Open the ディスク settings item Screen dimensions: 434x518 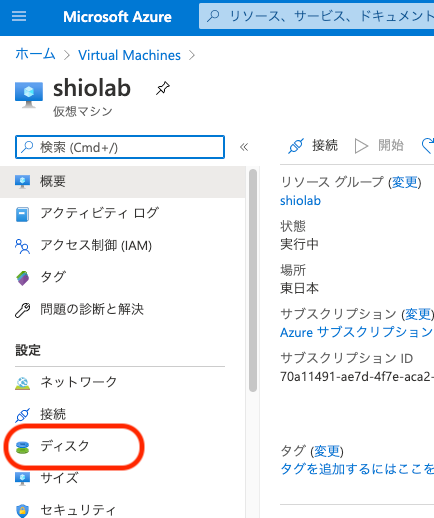point(123,446)
